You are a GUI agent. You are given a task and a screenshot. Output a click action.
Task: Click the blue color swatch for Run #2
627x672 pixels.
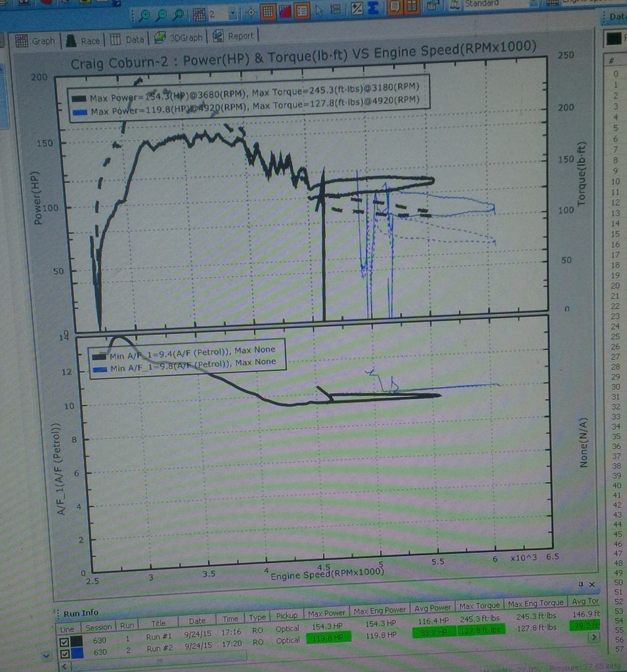(x=77, y=653)
